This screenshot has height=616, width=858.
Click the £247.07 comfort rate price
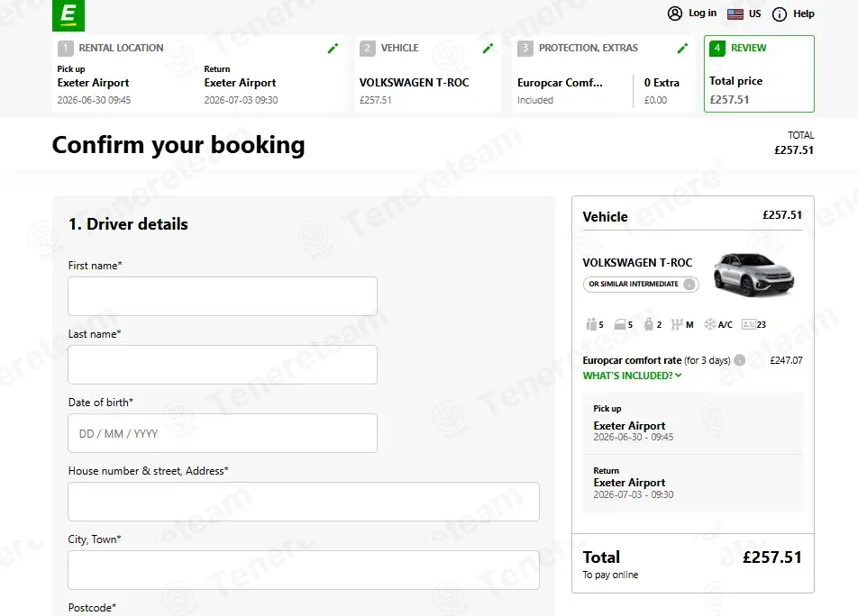click(786, 360)
